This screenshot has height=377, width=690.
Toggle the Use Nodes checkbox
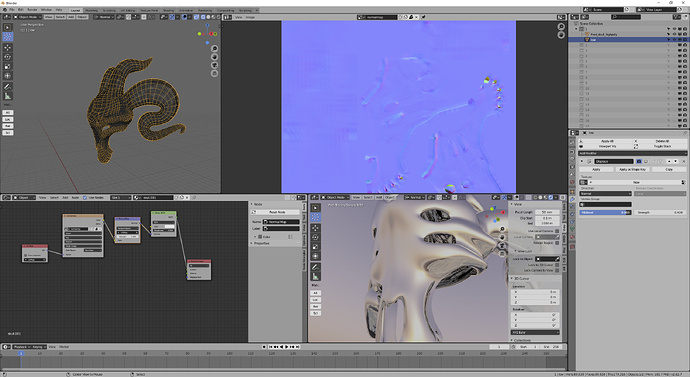tap(85, 198)
